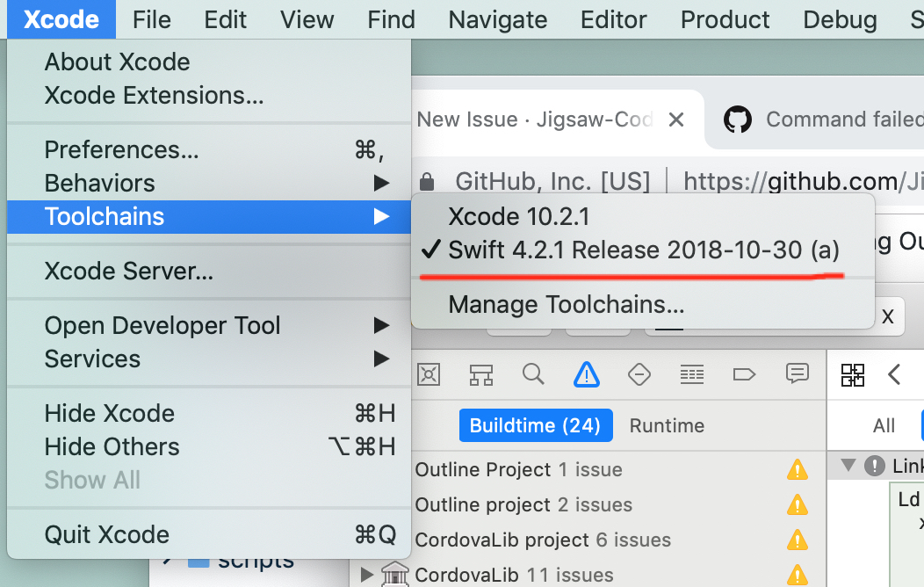Click the Report navigator speech bubble icon

tap(797, 374)
